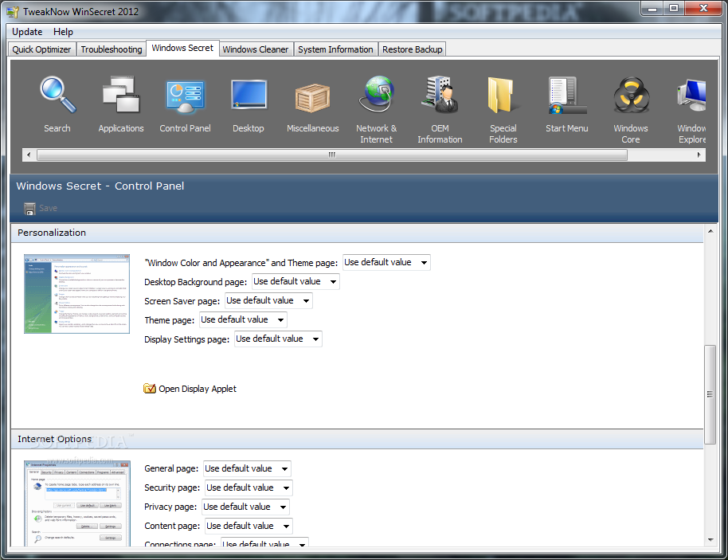
Task: Close the TweakNow WinSecret window
Action: pos(703,8)
